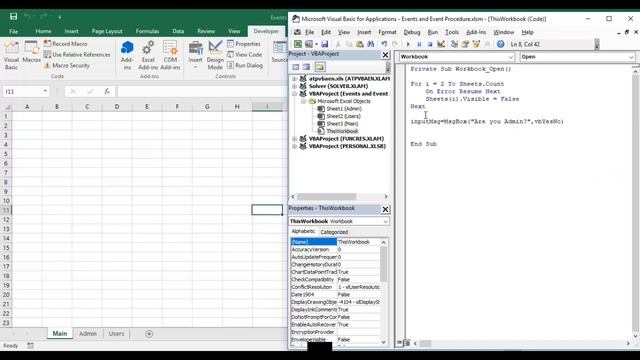Screen dimensions: 640x360
Task: Open the VBA Tools menu
Action: (452, 32)
